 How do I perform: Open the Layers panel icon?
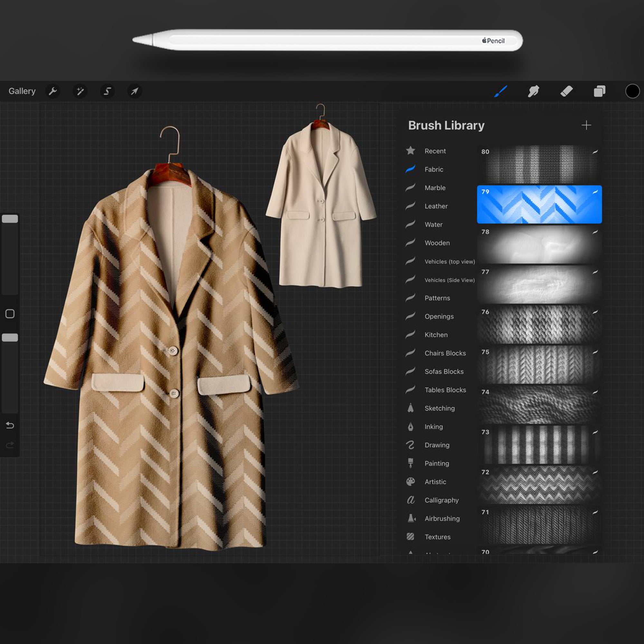click(x=599, y=91)
